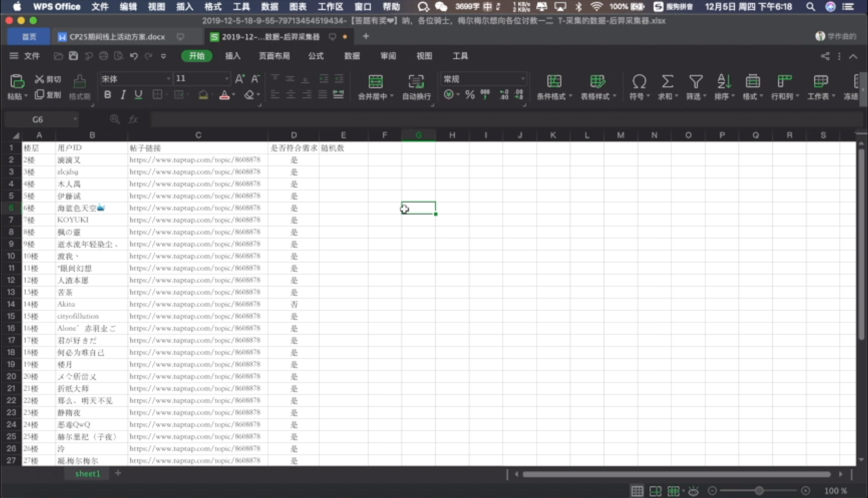Click the Copy (复制) icon
Screen dimensions: 868x498
pos(39,94)
